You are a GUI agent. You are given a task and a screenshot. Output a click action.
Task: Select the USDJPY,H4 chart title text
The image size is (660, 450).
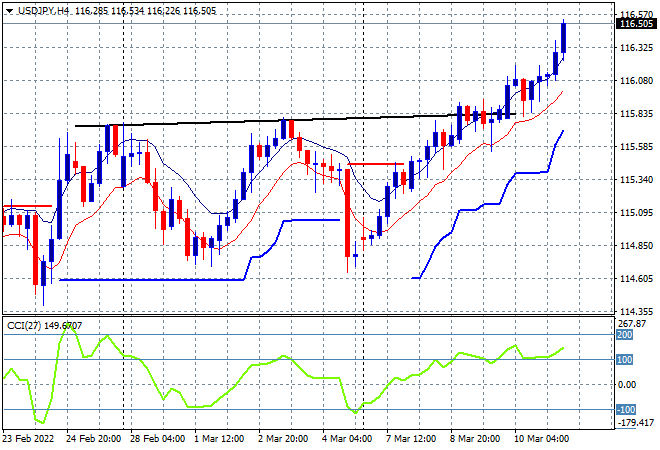pyautogui.click(x=43, y=11)
